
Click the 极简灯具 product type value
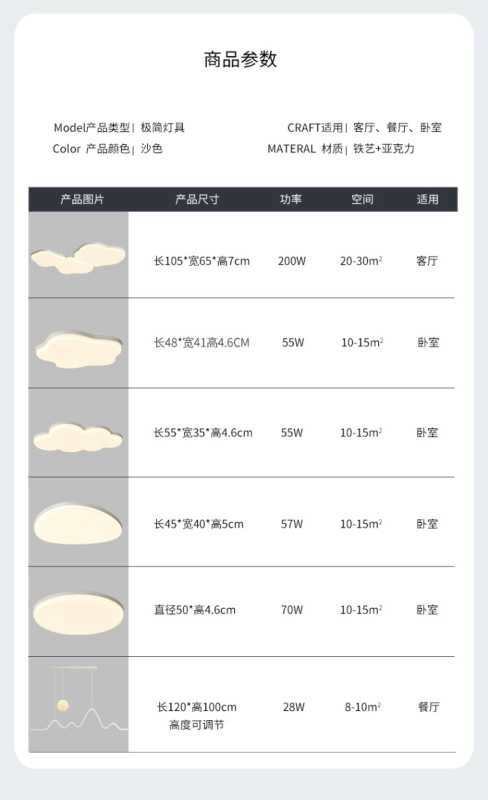pos(163,128)
